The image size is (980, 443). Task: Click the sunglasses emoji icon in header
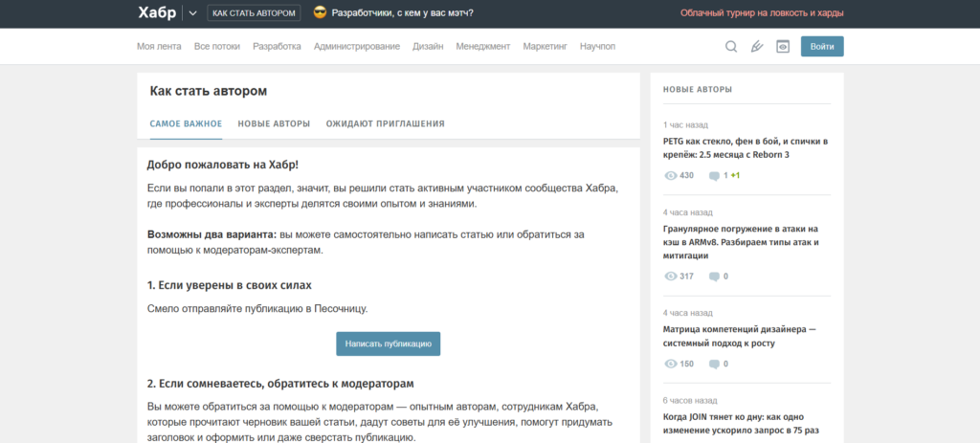pos(321,13)
